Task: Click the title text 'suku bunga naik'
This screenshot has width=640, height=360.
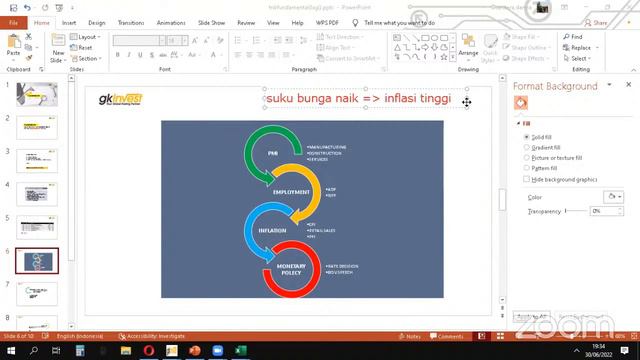Action: coord(313,98)
